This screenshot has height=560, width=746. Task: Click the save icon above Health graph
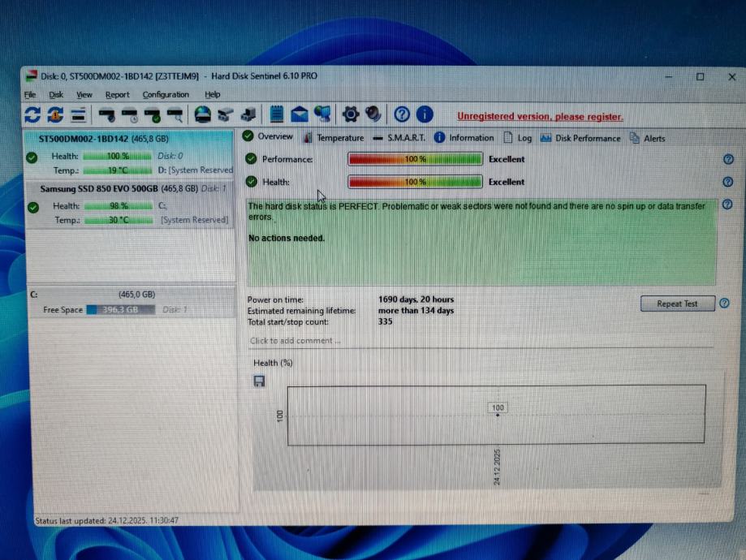(x=259, y=381)
